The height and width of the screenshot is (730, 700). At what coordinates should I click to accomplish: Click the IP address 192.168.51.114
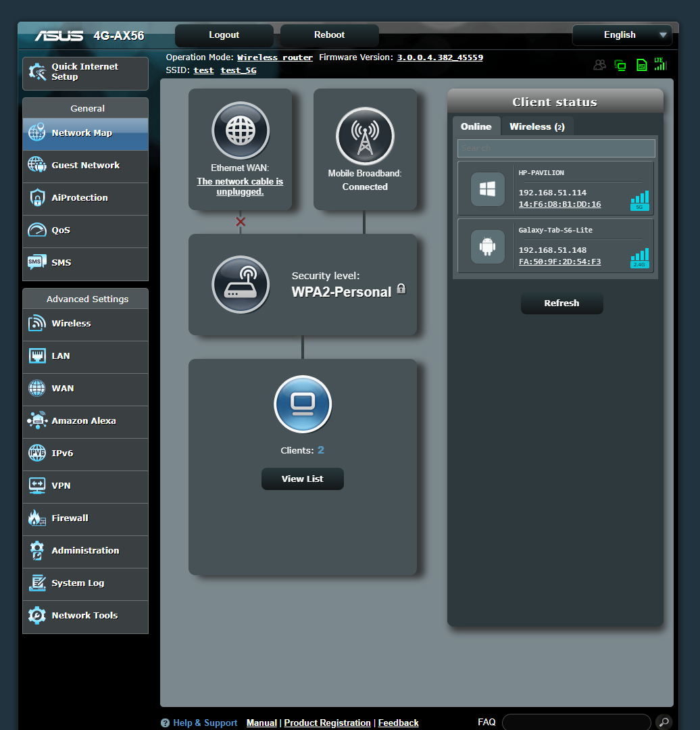(x=553, y=193)
